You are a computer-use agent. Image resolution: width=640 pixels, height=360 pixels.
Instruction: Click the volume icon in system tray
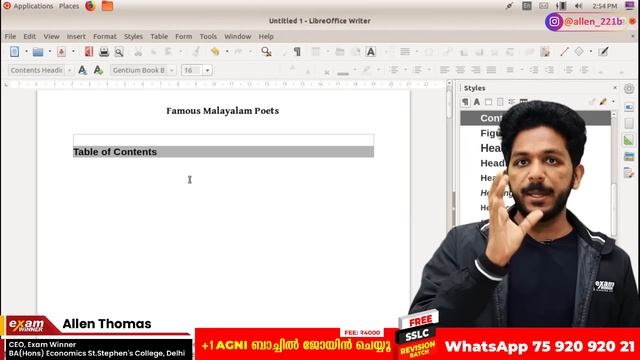point(578,6)
